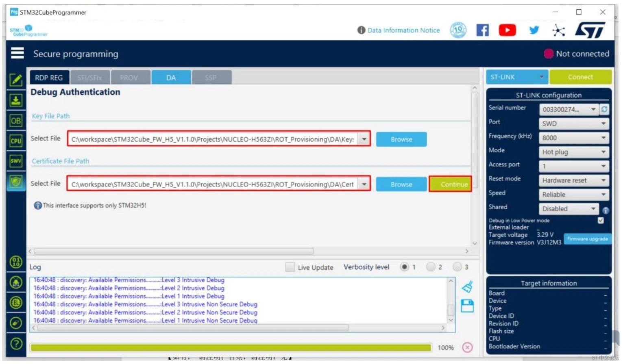Open Erasing & Programming download icon

click(16, 100)
